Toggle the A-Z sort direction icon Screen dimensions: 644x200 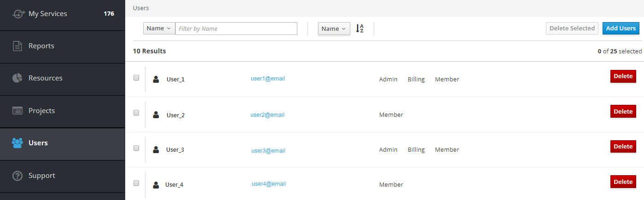tap(360, 29)
